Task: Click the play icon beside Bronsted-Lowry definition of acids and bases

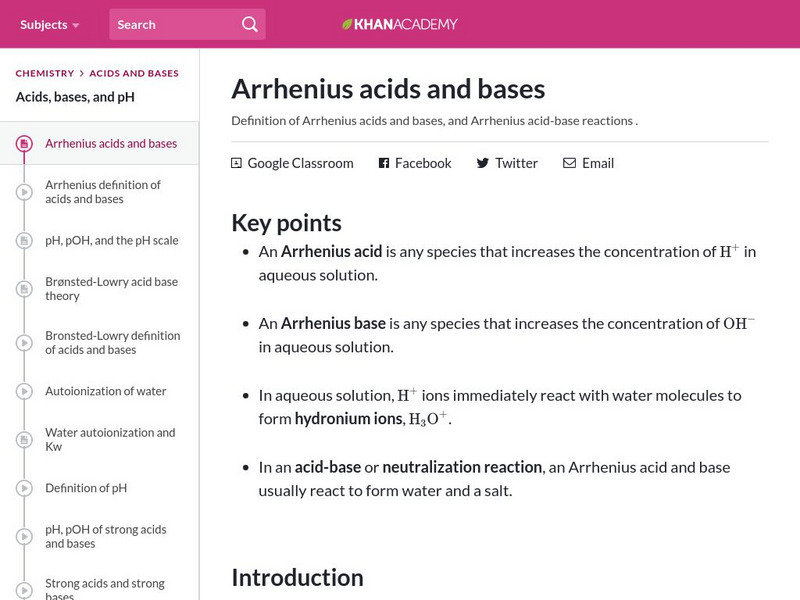Action: 24,342
